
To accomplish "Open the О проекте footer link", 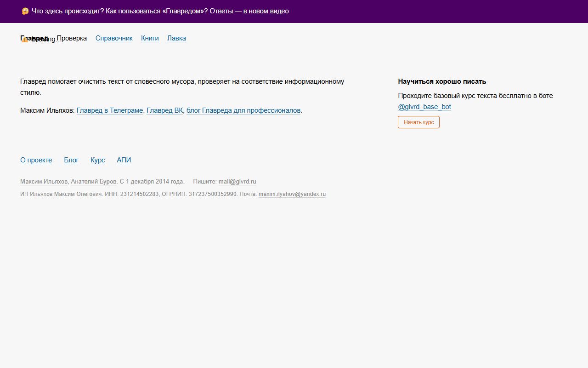I will click(36, 160).
